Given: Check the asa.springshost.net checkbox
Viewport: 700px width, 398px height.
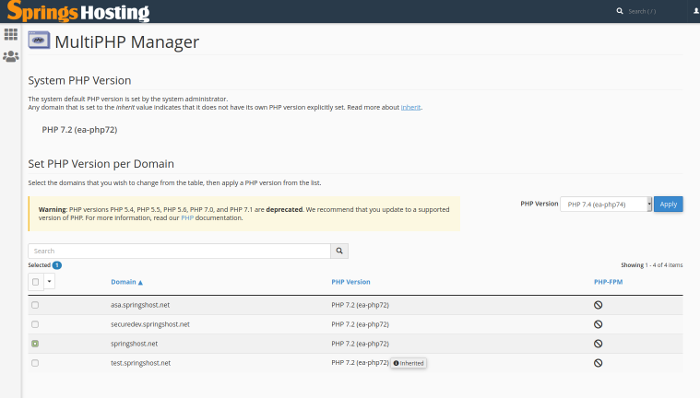Looking at the screenshot, I should pyautogui.click(x=35, y=305).
